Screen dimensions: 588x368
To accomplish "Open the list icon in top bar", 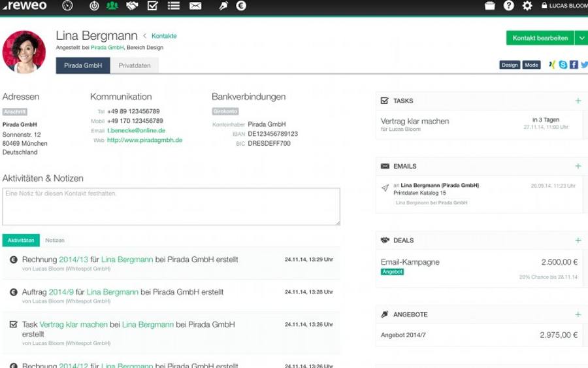I will (x=173, y=6).
